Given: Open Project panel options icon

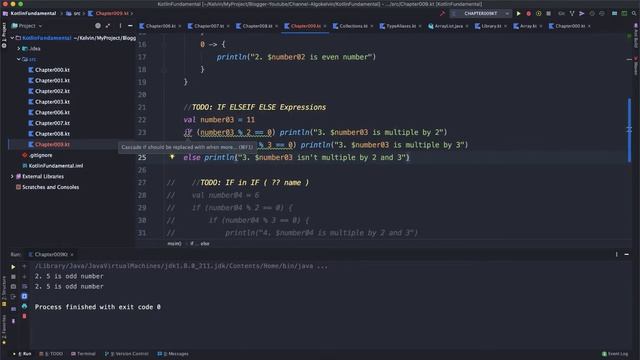Looking at the screenshot, I should click(120, 26).
